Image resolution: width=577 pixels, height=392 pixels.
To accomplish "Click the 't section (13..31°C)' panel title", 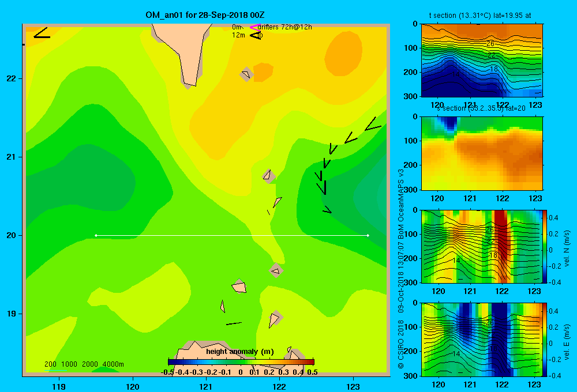I will (x=480, y=16).
